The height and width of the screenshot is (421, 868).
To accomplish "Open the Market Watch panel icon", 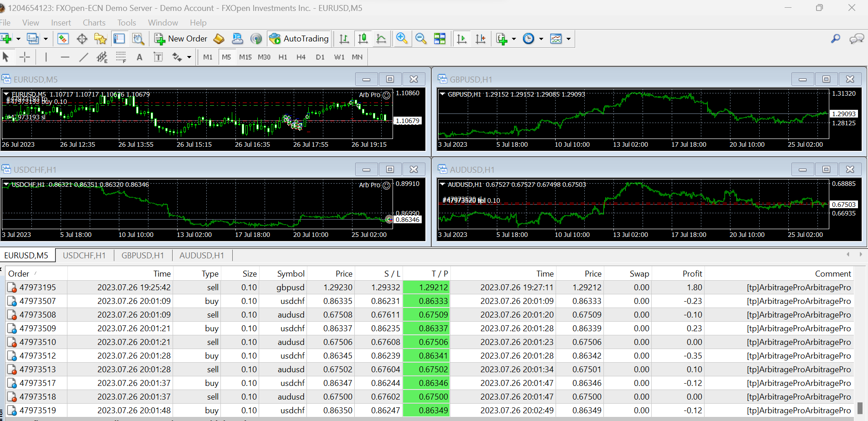I will click(x=63, y=39).
